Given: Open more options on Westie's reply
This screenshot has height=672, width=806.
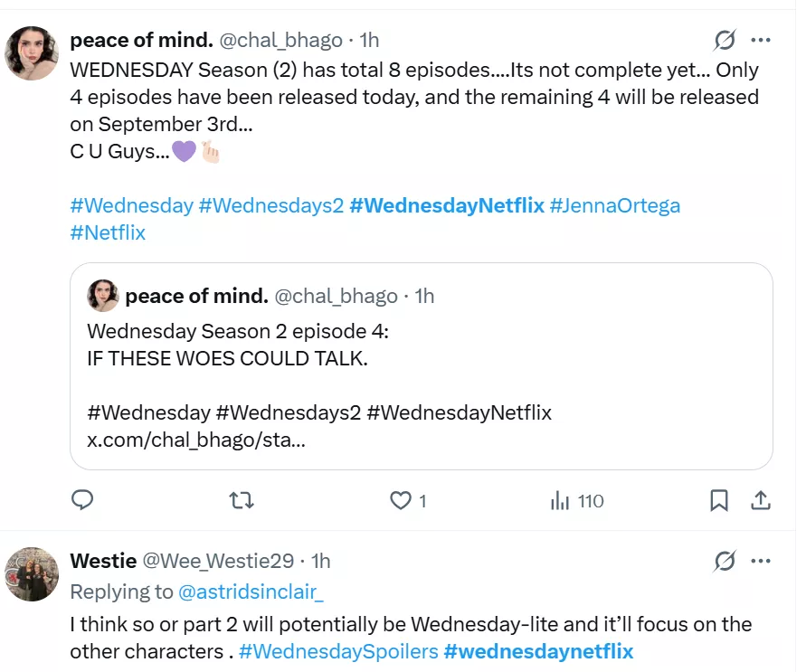Looking at the screenshot, I should (762, 561).
